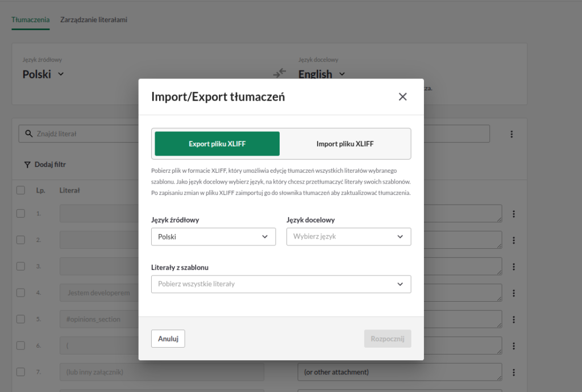
Task: Open the Język źródłowy Polski dropdown in dialog
Action: coord(214,236)
